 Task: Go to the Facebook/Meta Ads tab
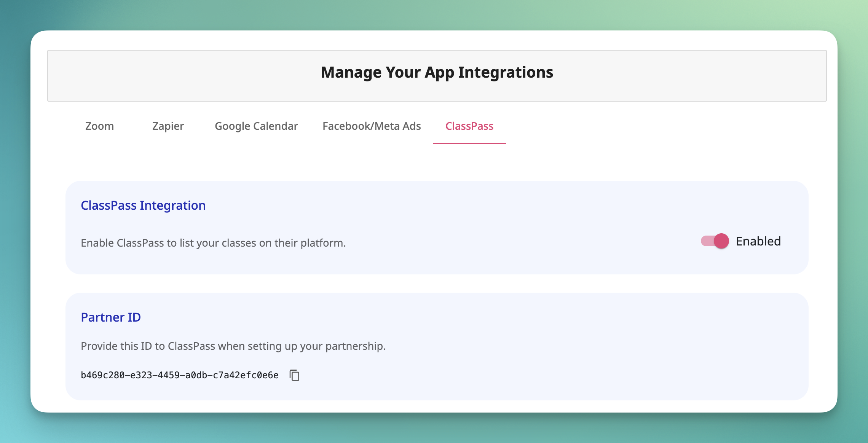(x=372, y=126)
